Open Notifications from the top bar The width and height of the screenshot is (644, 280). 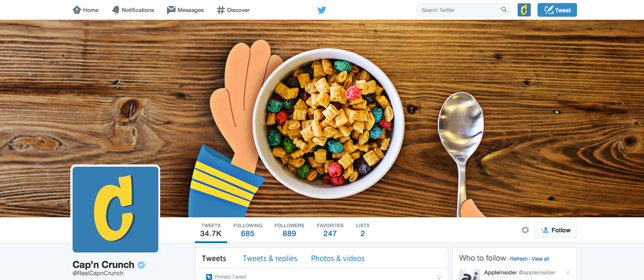133,10
